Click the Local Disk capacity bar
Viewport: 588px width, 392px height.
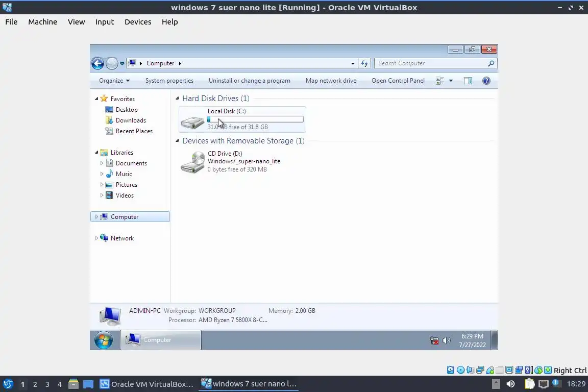pos(255,119)
